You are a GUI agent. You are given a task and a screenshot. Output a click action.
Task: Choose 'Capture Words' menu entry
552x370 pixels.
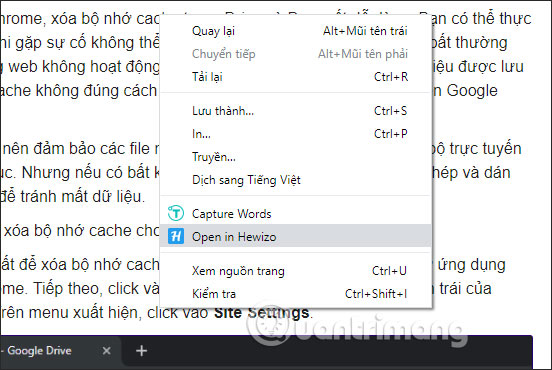coord(295,214)
